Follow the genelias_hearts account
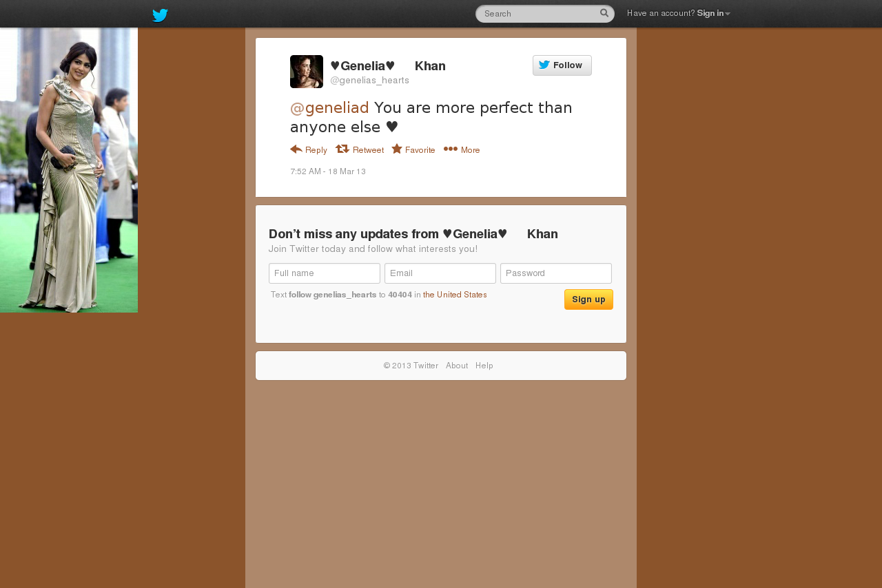This screenshot has height=588, width=882. (x=562, y=65)
